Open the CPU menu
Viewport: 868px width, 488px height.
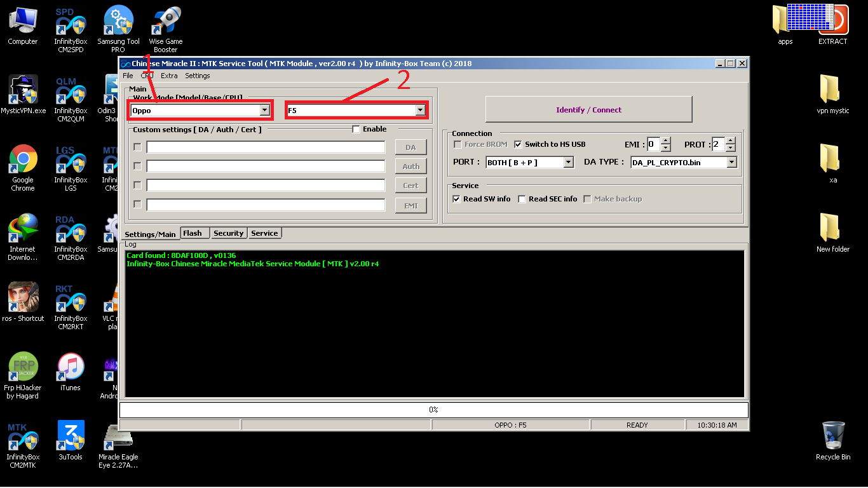point(147,76)
